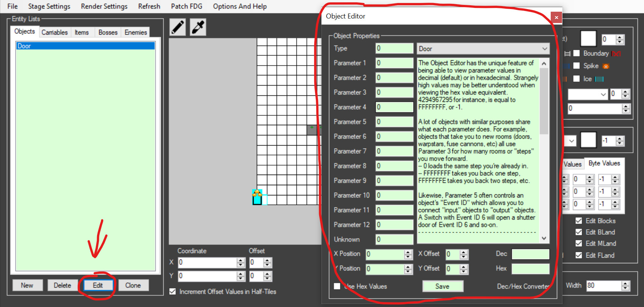644x307 pixels.
Task: Increase the X Offset spinner value
Action: point(464,252)
